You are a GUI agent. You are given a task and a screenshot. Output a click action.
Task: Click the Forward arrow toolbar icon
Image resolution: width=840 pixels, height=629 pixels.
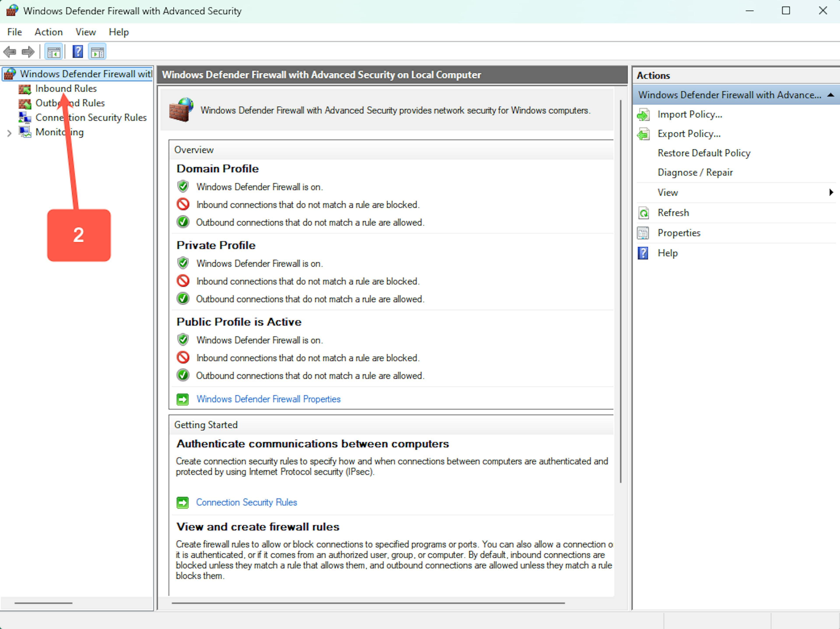click(x=28, y=52)
